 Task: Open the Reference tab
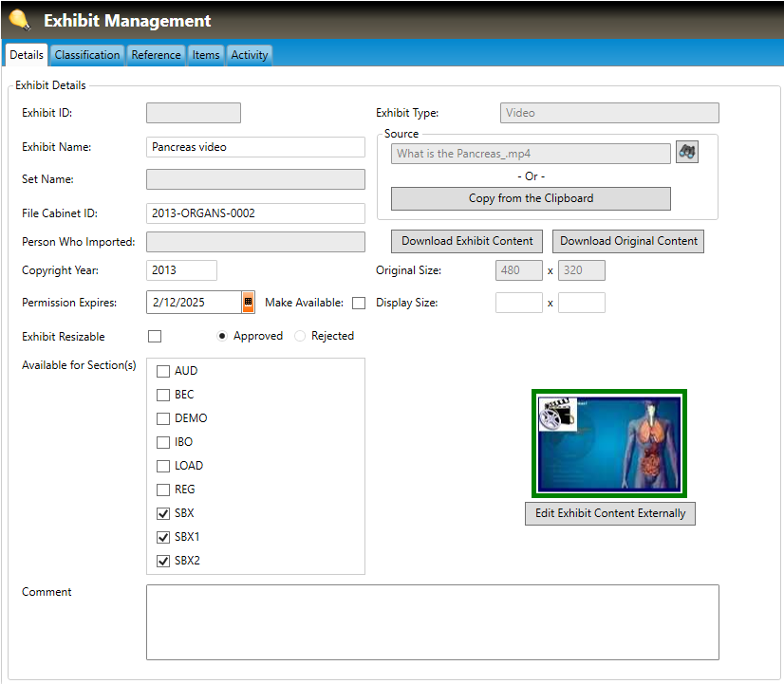(156, 55)
